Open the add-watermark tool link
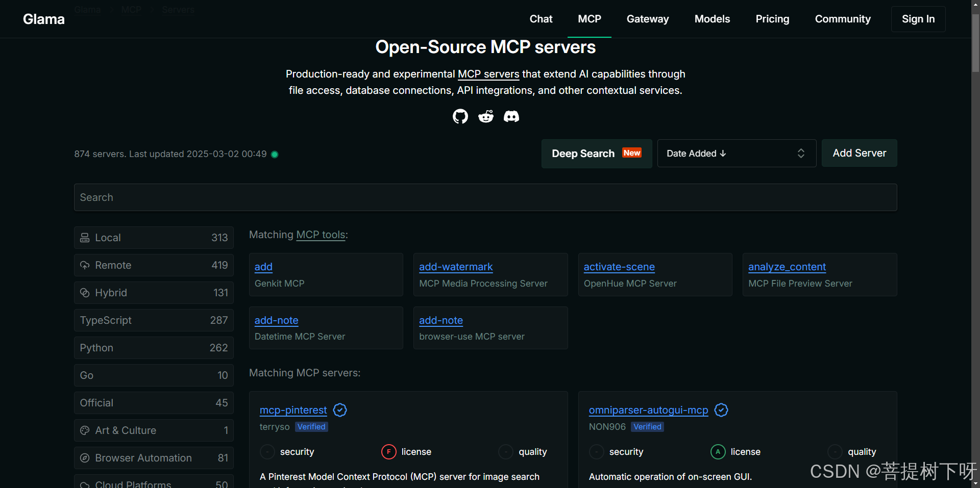 [456, 267]
